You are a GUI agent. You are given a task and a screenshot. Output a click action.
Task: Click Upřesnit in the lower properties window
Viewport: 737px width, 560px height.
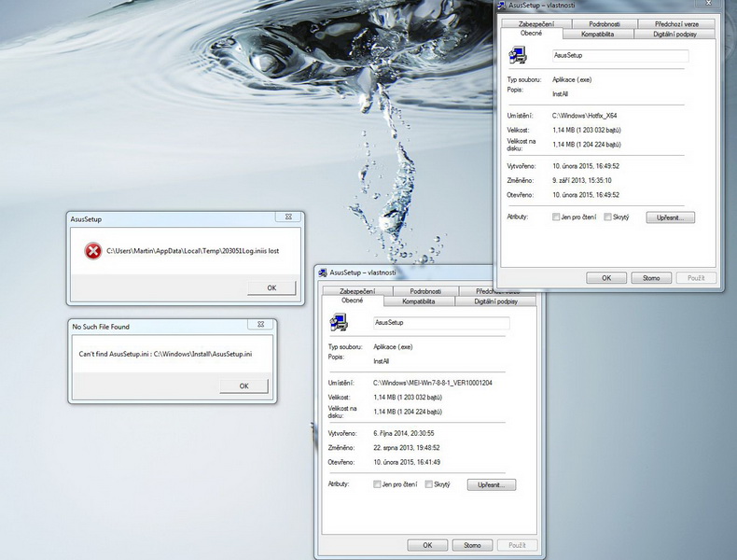click(x=491, y=484)
